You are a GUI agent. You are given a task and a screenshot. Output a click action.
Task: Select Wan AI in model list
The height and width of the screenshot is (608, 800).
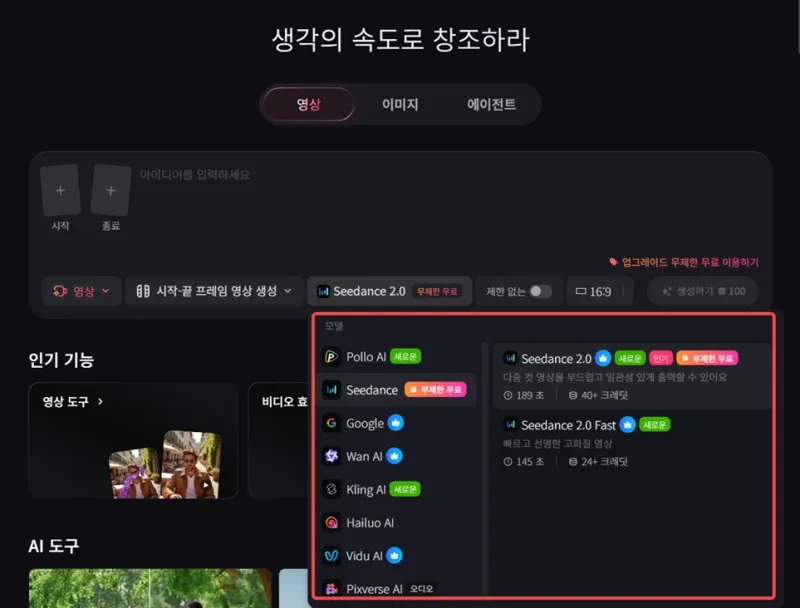(x=396, y=456)
